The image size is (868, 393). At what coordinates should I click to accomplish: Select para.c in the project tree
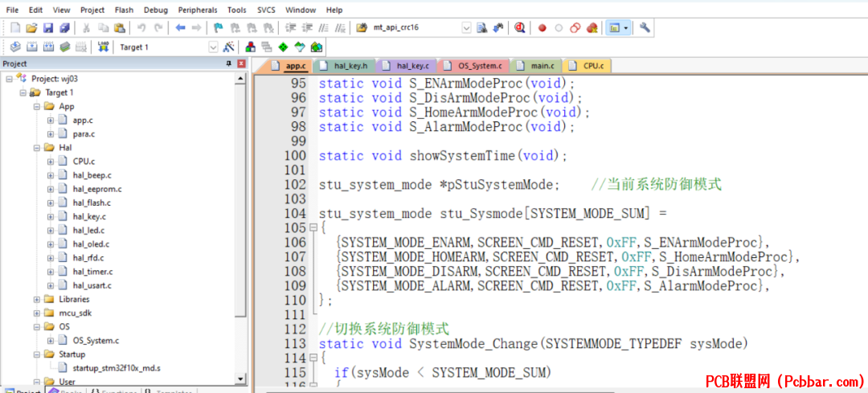point(84,134)
